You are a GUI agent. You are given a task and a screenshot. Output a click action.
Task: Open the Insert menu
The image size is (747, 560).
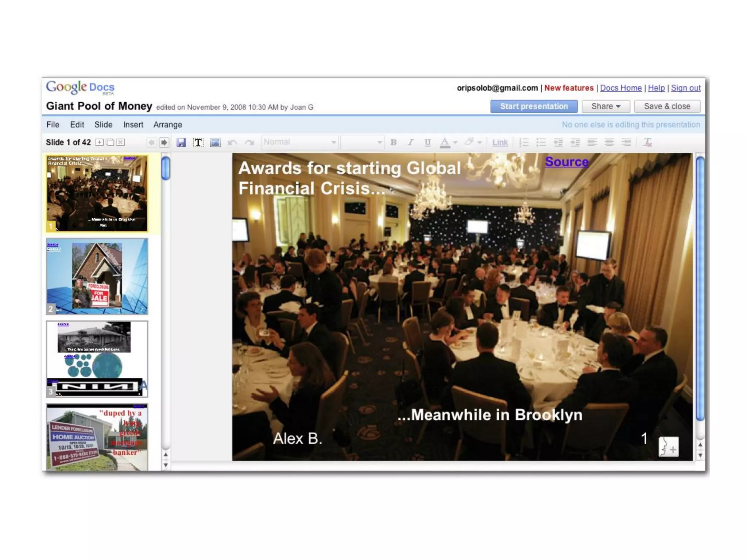coord(133,125)
